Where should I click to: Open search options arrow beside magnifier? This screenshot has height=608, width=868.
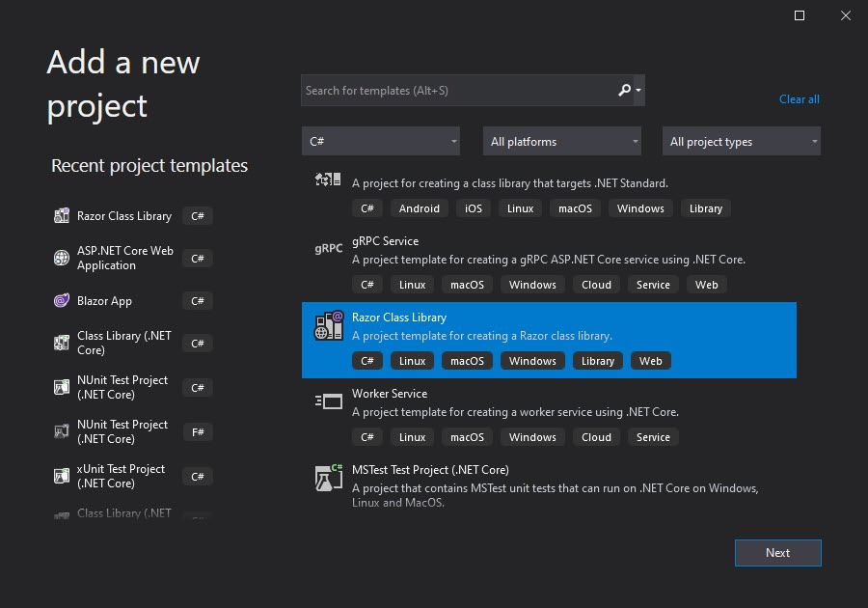(x=638, y=91)
